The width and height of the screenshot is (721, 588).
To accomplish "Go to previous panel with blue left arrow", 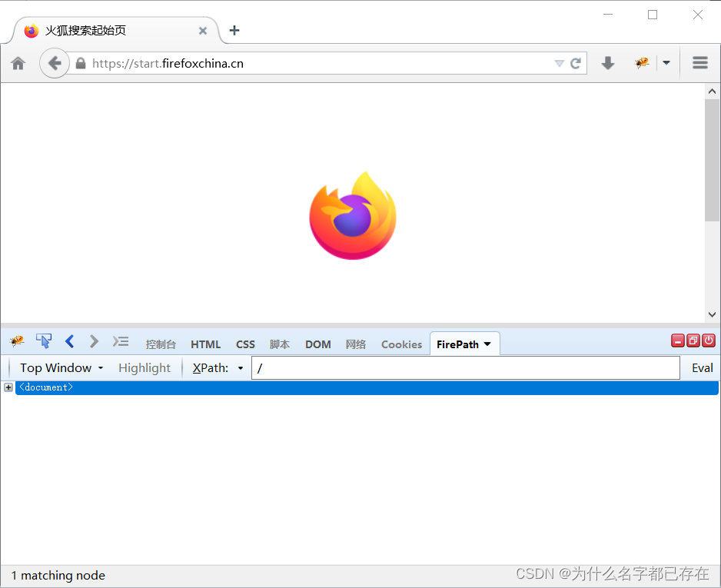I will 69,341.
